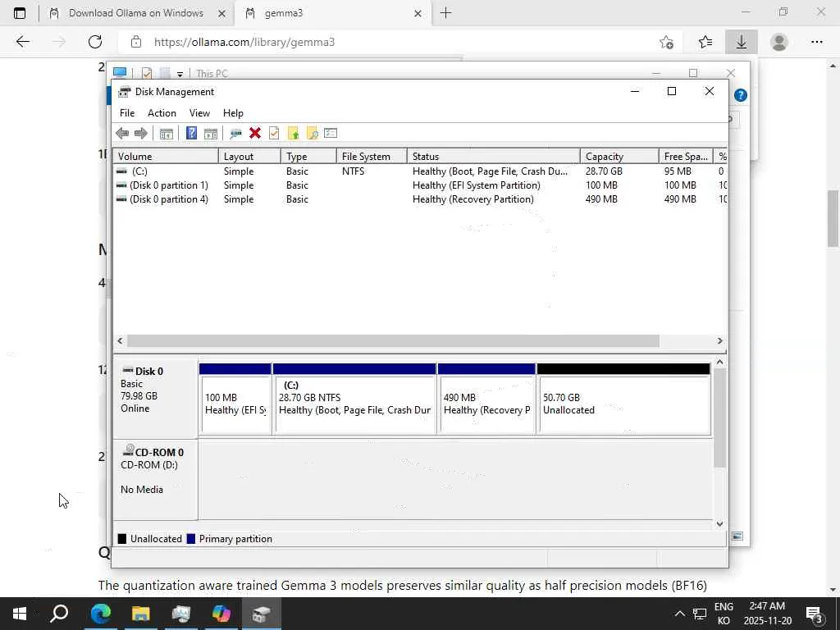Open a new browser tab

[445, 13]
